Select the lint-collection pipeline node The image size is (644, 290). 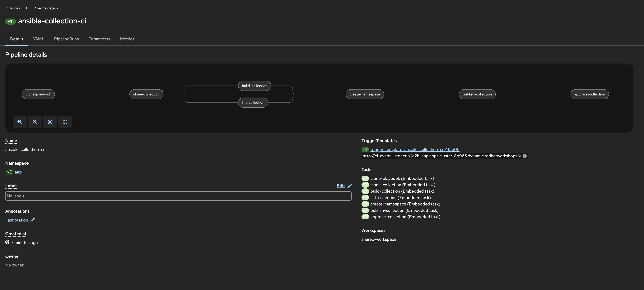(x=253, y=103)
